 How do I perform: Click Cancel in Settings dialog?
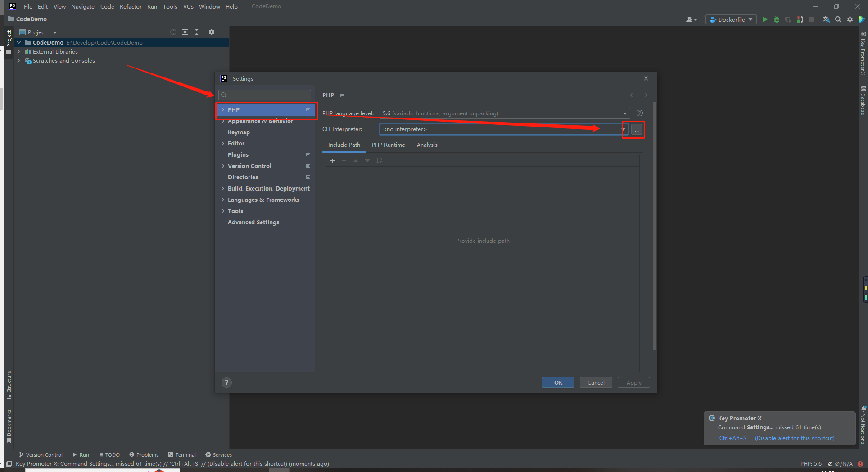pyautogui.click(x=596, y=382)
